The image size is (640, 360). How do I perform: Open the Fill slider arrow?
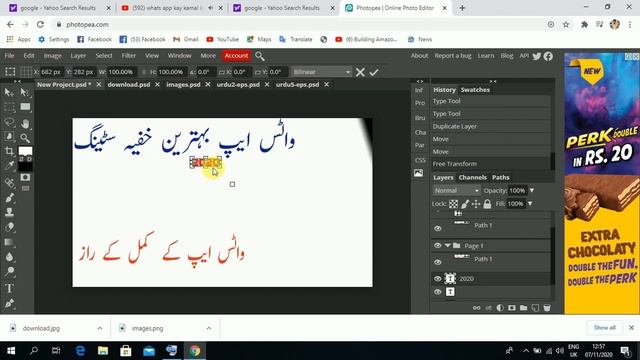pyautogui.click(x=530, y=204)
